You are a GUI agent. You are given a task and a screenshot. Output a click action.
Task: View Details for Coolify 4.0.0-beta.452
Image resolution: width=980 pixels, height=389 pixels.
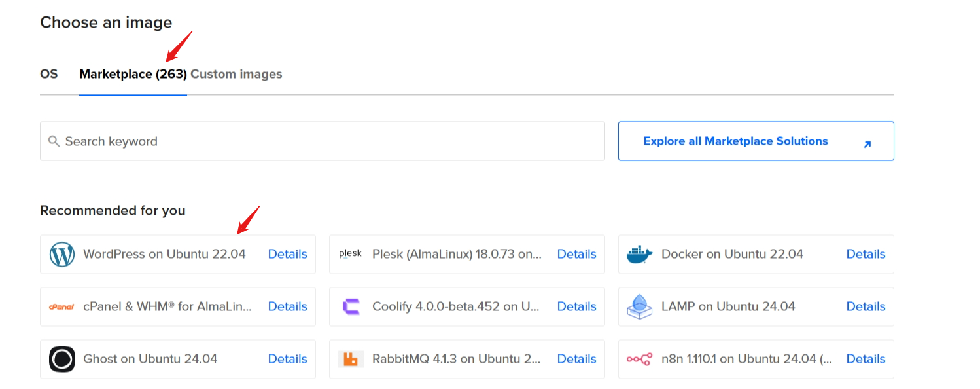[577, 306]
